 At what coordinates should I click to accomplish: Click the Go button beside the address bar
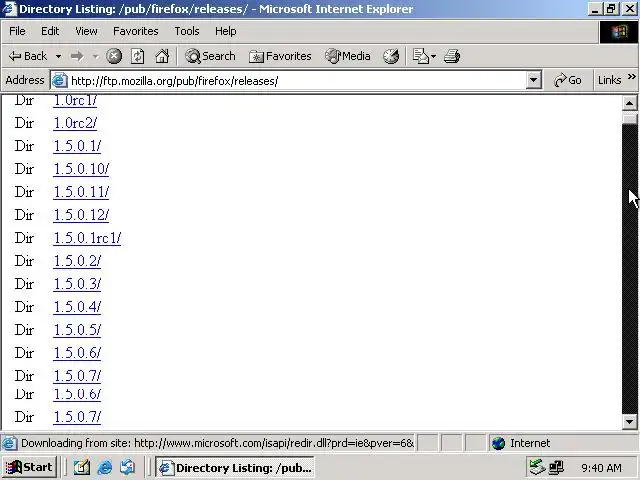pos(567,80)
